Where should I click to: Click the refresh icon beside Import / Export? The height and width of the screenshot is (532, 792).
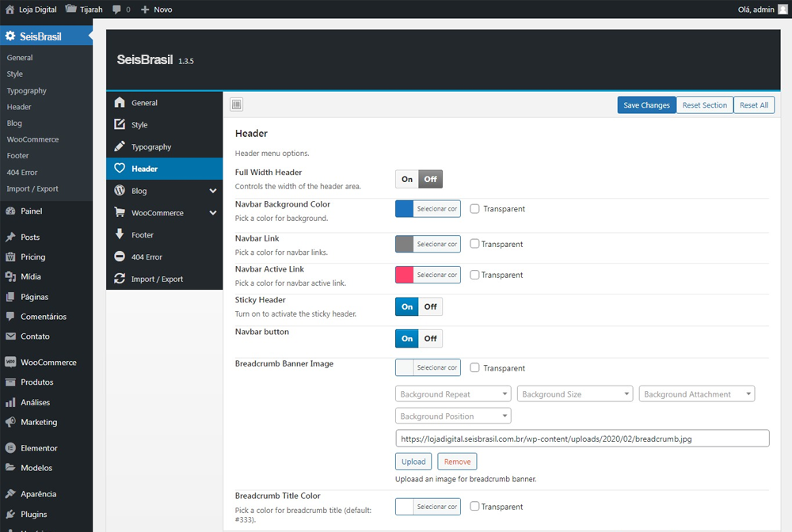(120, 279)
